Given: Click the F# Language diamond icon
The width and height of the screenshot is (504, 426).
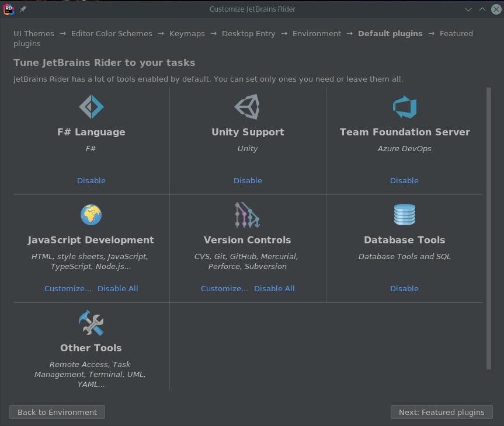Looking at the screenshot, I should [91, 107].
